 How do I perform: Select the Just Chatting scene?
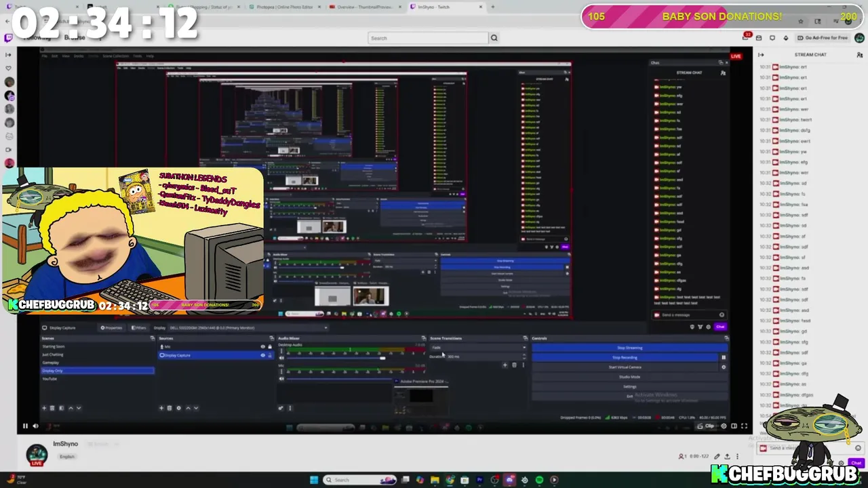pyautogui.click(x=53, y=354)
